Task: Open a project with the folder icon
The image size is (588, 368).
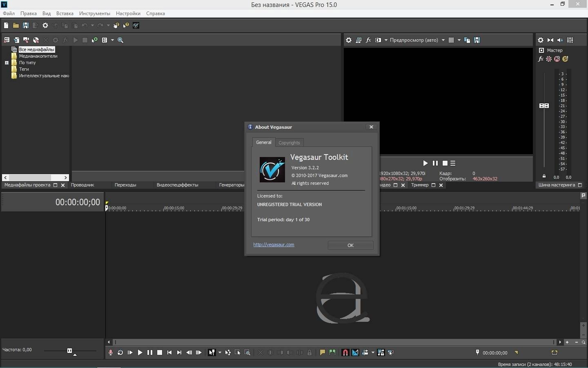Action: (16, 25)
